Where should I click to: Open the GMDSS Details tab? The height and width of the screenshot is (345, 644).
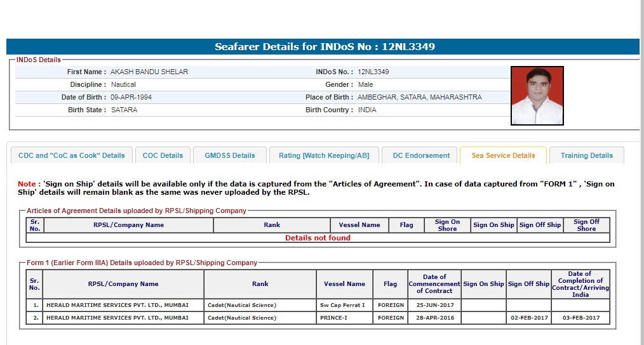[229, 155]
